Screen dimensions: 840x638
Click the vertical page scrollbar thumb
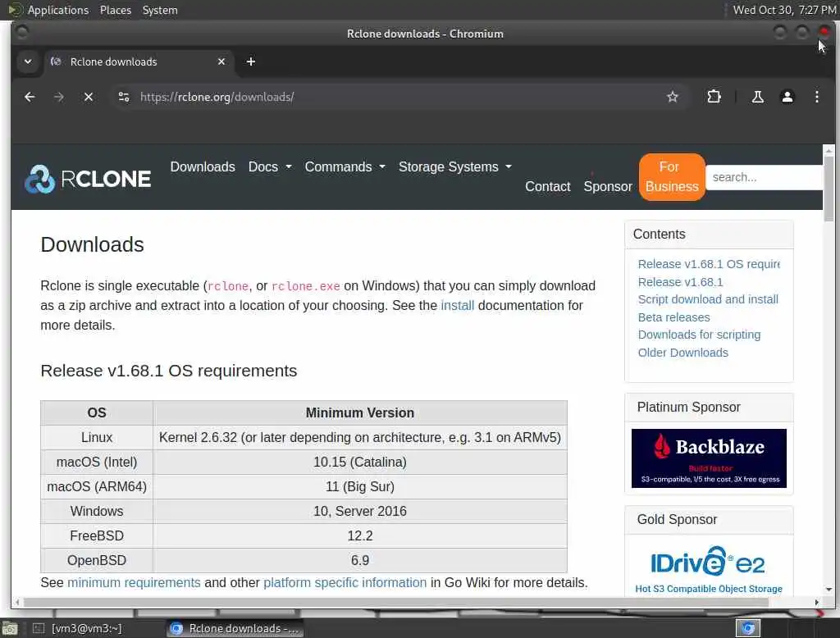[829, 188]
